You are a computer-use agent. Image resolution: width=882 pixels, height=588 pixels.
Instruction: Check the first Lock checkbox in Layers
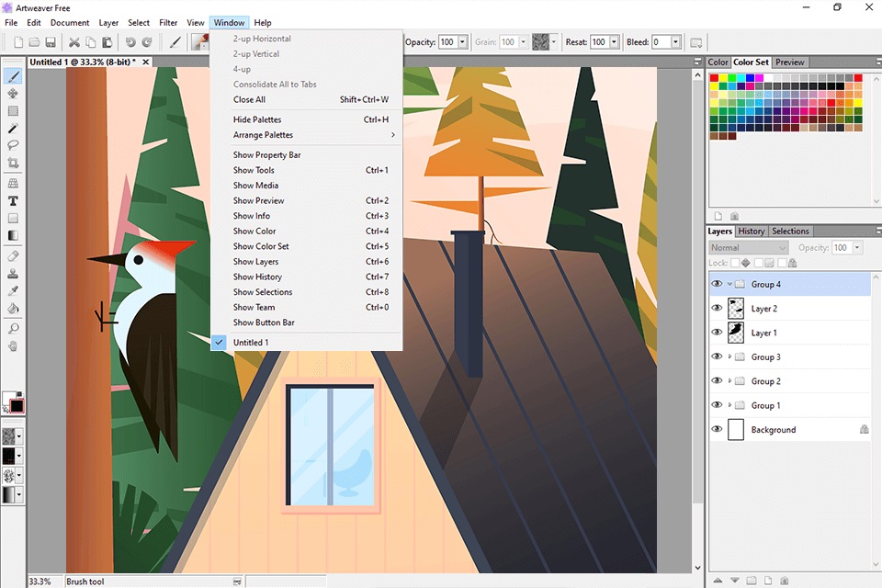[735, 263]
